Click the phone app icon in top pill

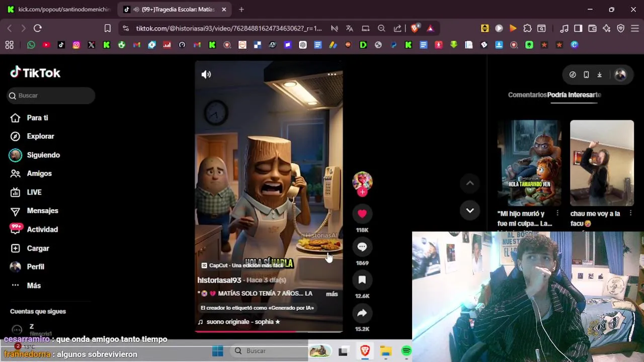coord(586,74)
